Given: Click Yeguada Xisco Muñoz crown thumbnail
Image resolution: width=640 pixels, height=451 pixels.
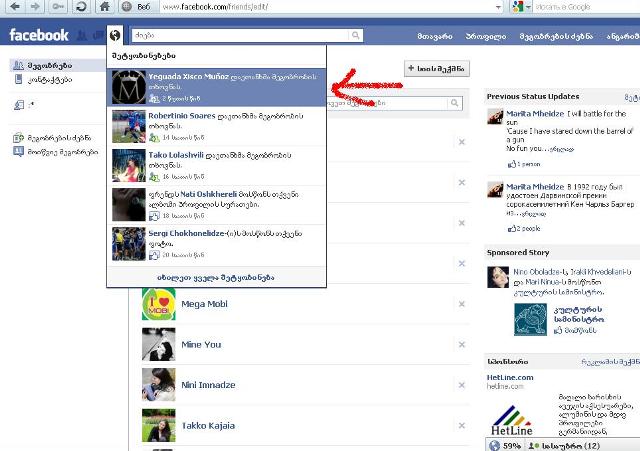Looking at the screenshot, I should tap(129, 87).
